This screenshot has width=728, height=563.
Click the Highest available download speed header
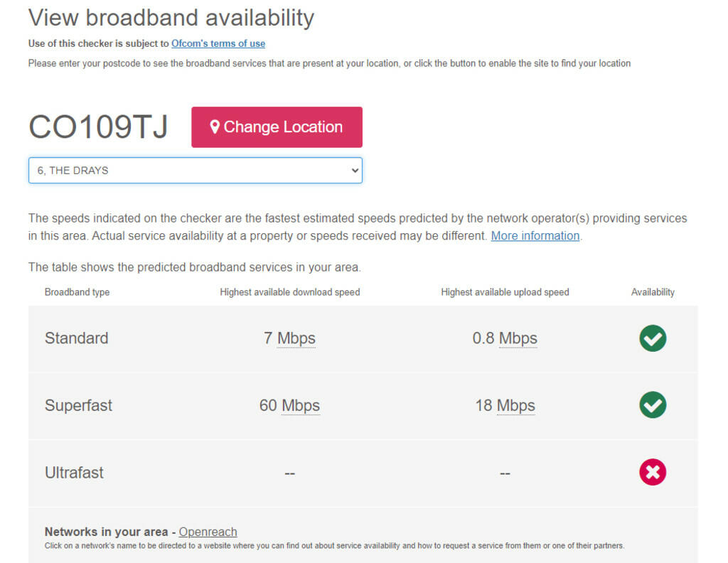point(290,292)
